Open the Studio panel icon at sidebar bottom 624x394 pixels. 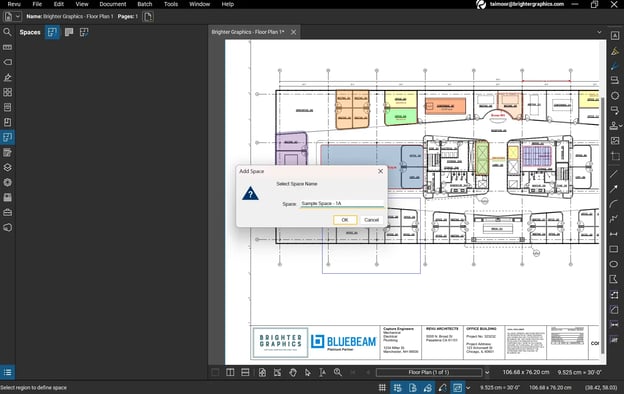point(7,227)
